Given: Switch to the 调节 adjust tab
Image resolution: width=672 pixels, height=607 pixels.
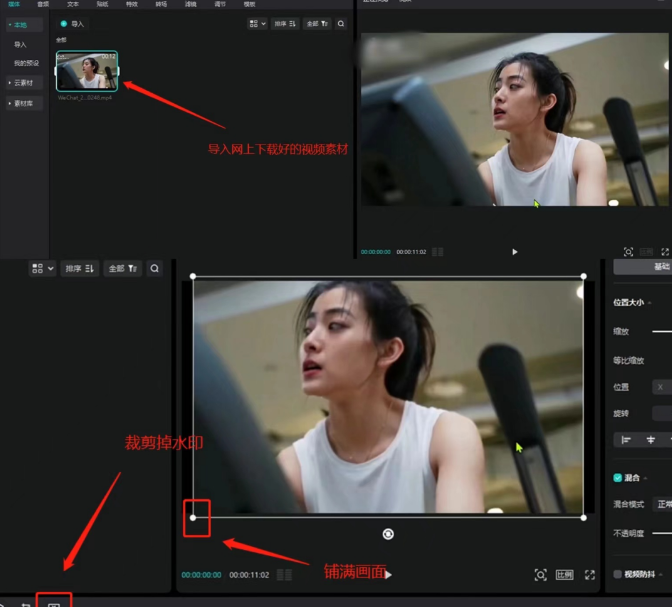Looking at the screenshot, I should pyautogui.click(x=220, y=4).
